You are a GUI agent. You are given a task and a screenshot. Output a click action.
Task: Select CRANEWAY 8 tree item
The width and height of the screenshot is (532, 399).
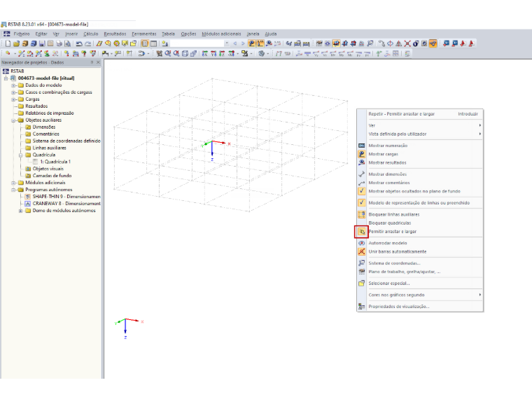66,204
